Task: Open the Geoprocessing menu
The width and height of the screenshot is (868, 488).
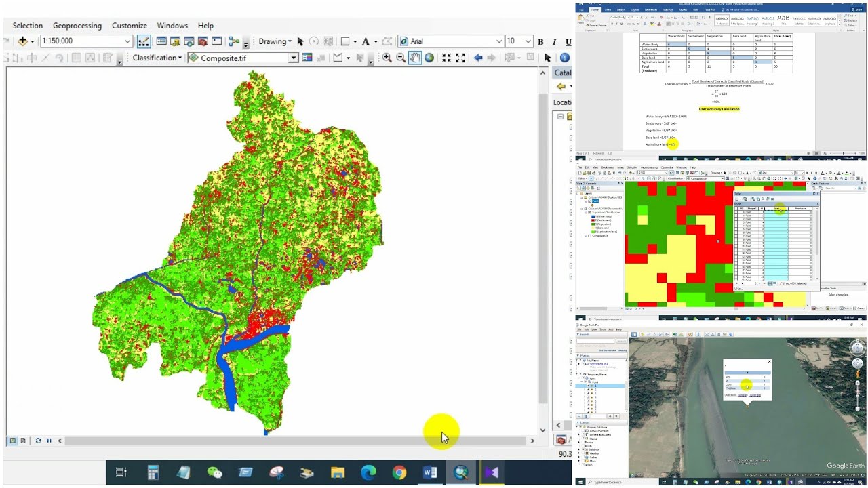Action: click(77, 26)
